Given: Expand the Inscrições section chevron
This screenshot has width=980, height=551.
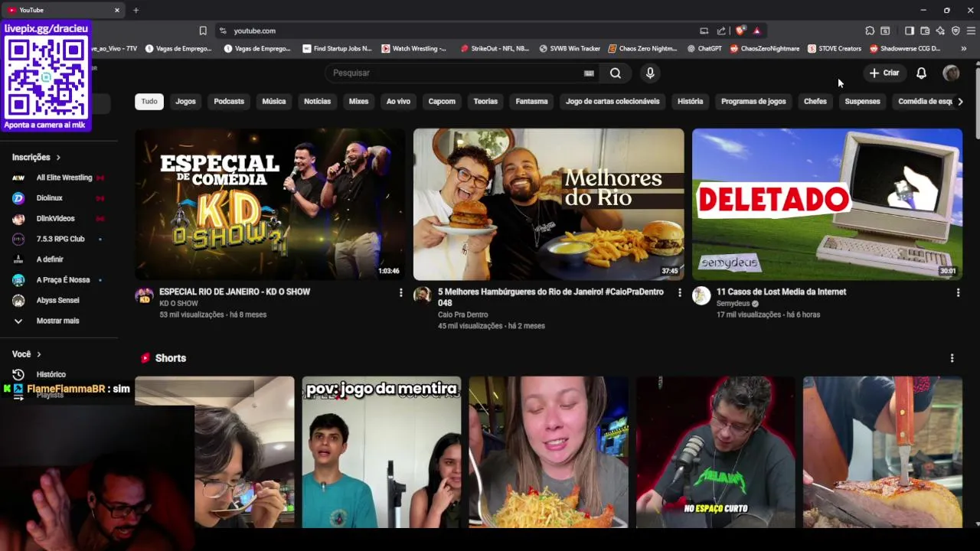Looking at the screenshot, I should 57,157.
